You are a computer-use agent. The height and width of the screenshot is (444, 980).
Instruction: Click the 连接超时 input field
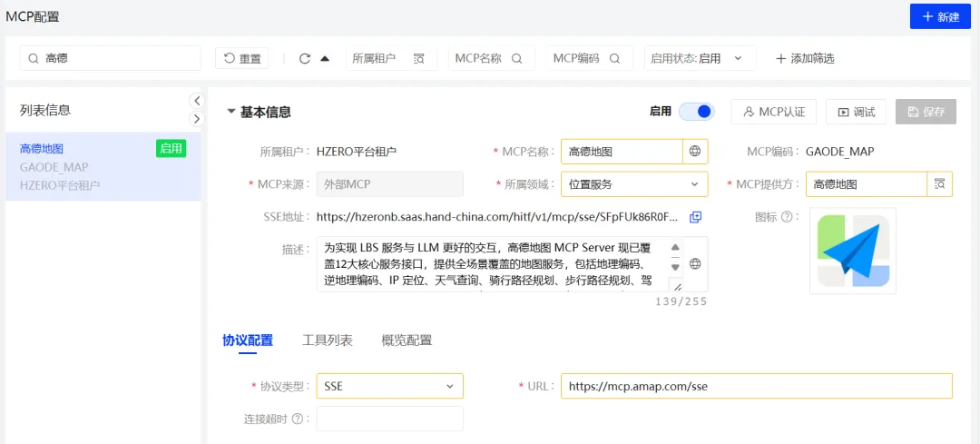(390, 419)
